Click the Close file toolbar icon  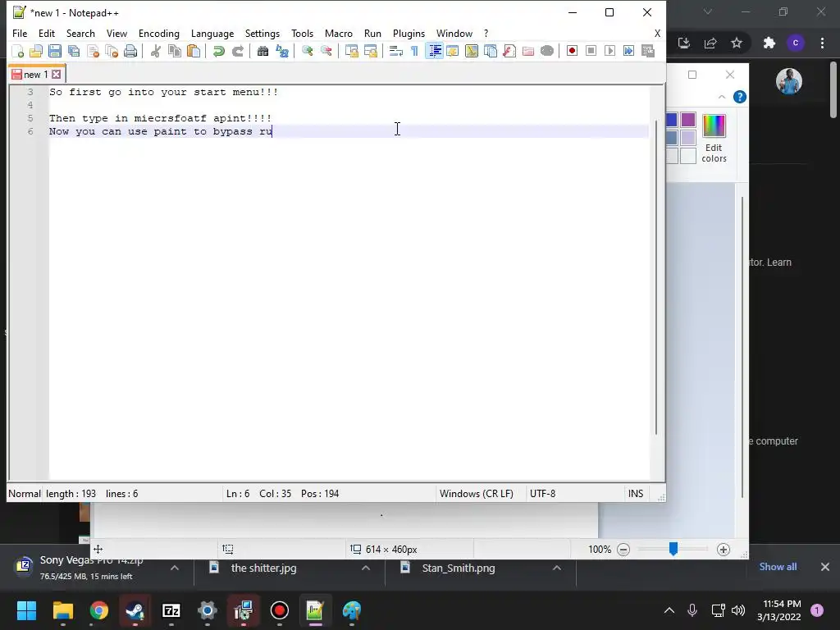tap(93, 51)
